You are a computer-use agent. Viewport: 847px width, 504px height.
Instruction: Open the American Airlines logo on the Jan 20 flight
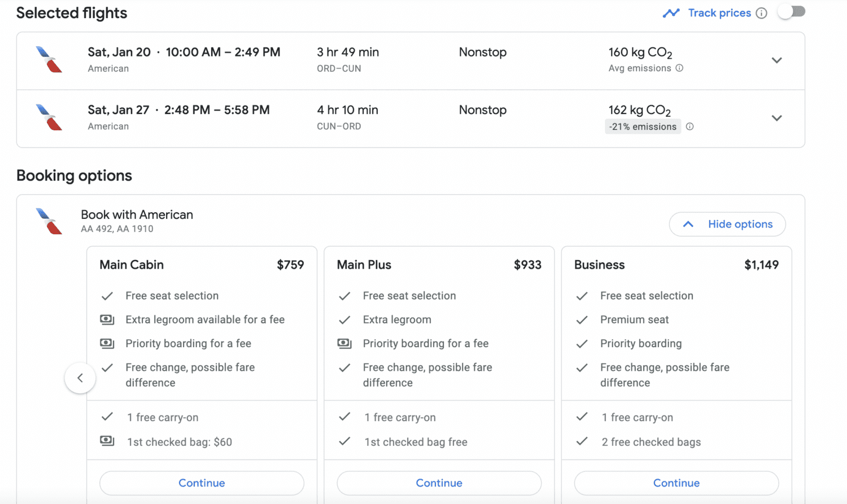(48, 60)
